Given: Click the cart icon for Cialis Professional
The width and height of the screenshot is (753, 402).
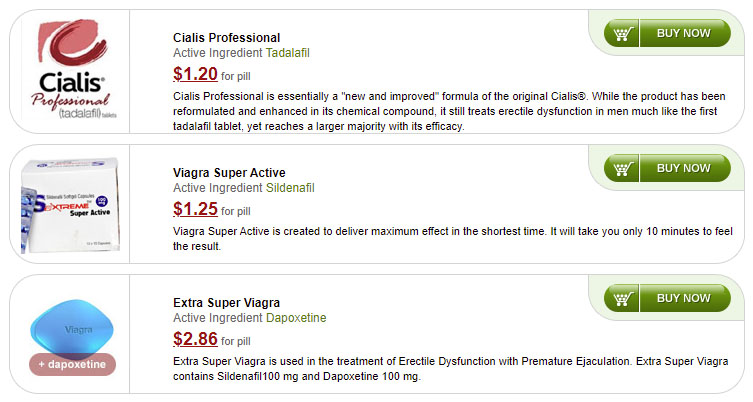Looking at the screenshot, I should point(621,33).
